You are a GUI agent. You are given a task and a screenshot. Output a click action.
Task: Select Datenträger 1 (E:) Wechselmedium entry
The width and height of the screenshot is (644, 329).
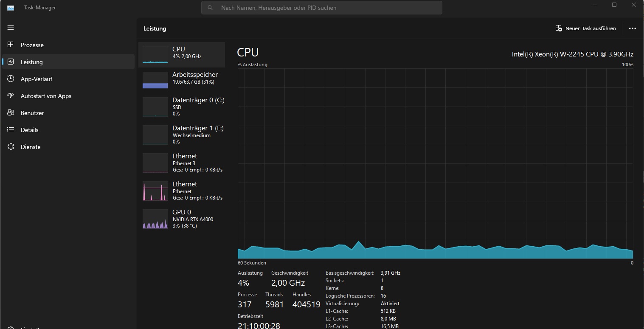coord(182,135)
